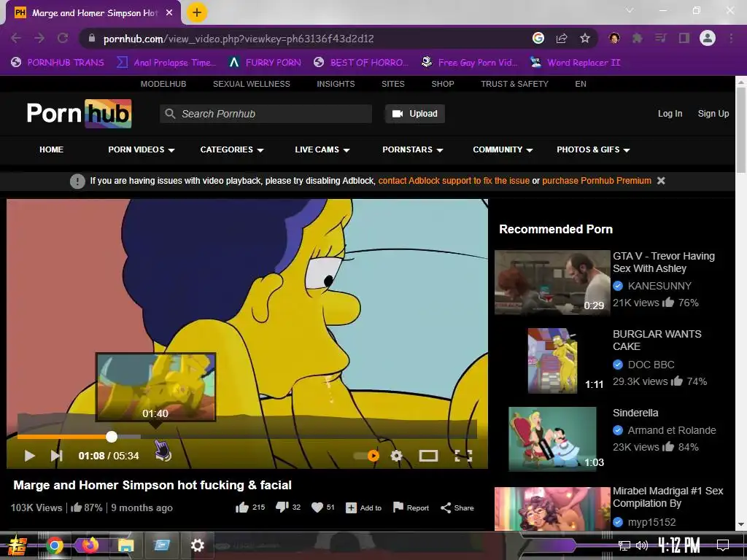This screenshot has height=560, width=747.
Task: Dismiss the Adblock notice banner
Action: click(661, 181)
